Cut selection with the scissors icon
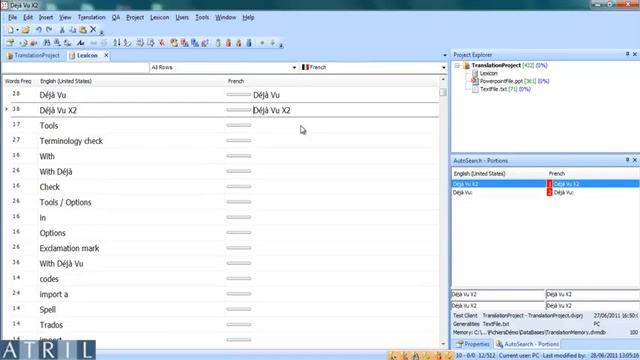This screenshot has height=360, width=640. (x=62, y=30)
